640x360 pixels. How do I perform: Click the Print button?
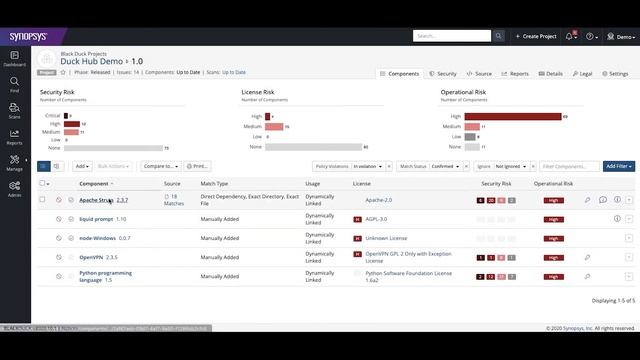point(197,166)
